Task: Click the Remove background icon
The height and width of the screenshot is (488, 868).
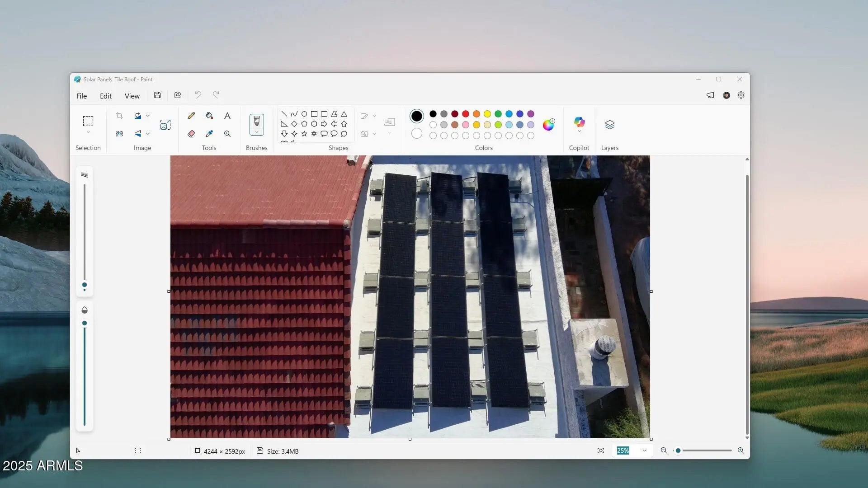Action: [119, 134]
